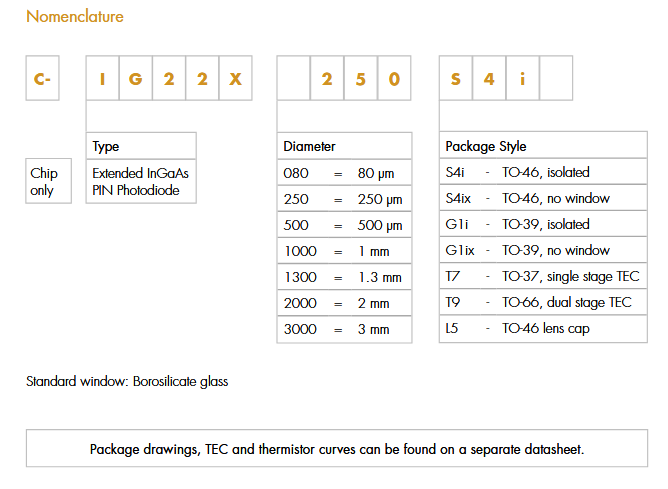This screenshot has height=489, width=668.
Task: Choose the 500 µm diameter row
Action: pos(343,225)
